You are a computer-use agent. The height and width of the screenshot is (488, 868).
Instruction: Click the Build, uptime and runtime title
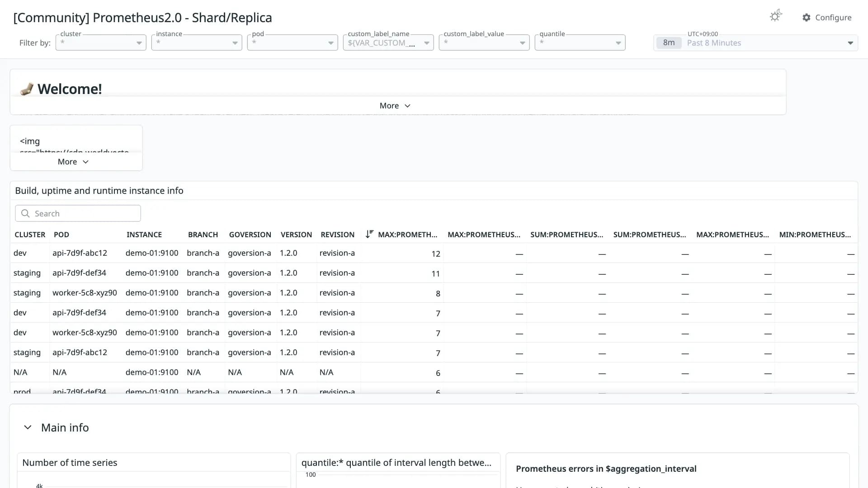(99, 191)
